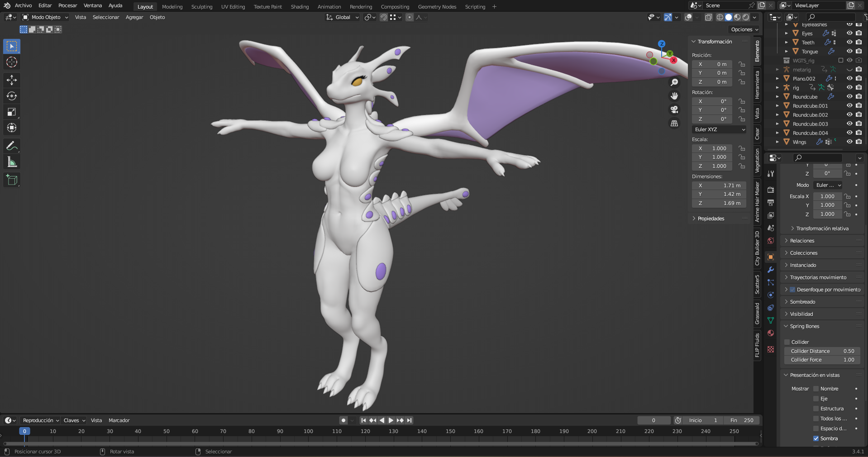Adjust the Collider Force slider
Image resolution: width=868 pixels, height=457 pixels.
(822, 360)
